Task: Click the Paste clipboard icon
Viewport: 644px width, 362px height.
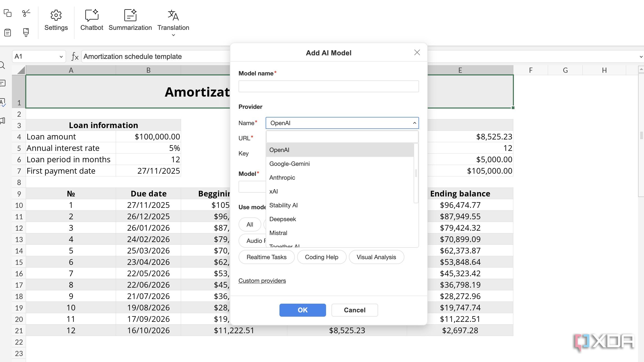Action: 8,33
